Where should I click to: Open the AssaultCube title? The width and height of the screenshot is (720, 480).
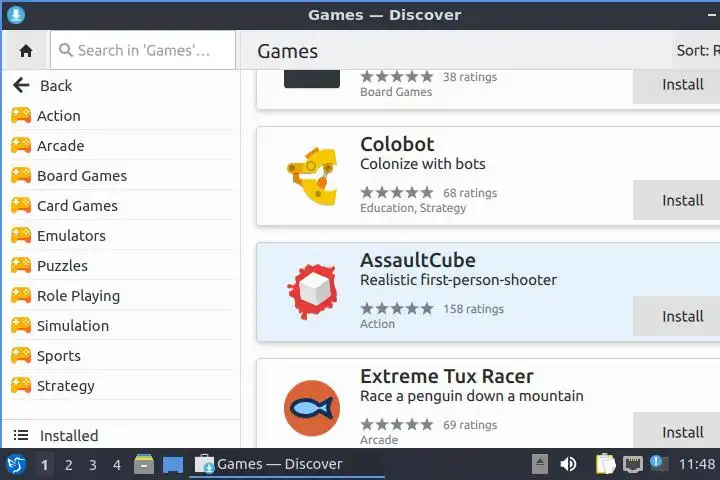pos(418,260)
